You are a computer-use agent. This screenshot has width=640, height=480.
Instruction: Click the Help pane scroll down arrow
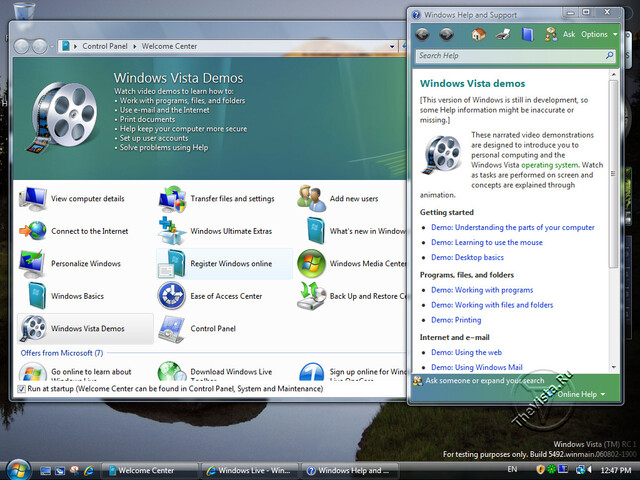click(613, 367)
